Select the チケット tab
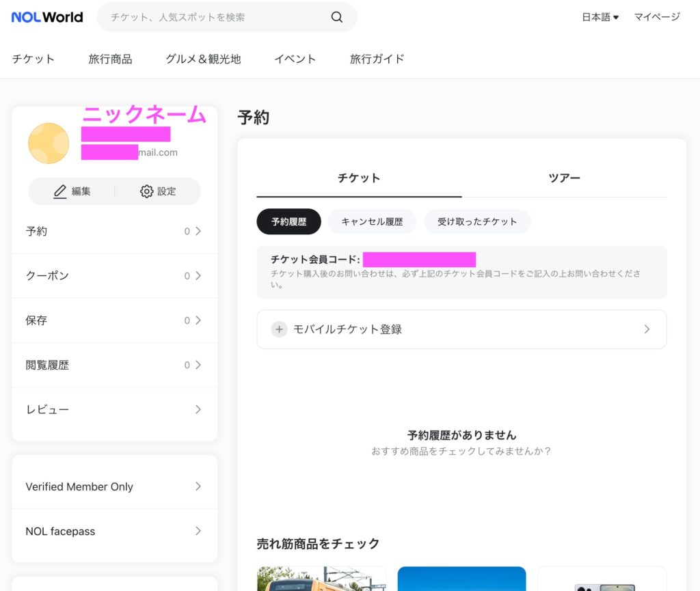This screenshot has height=591, width=700. point(359,178)
